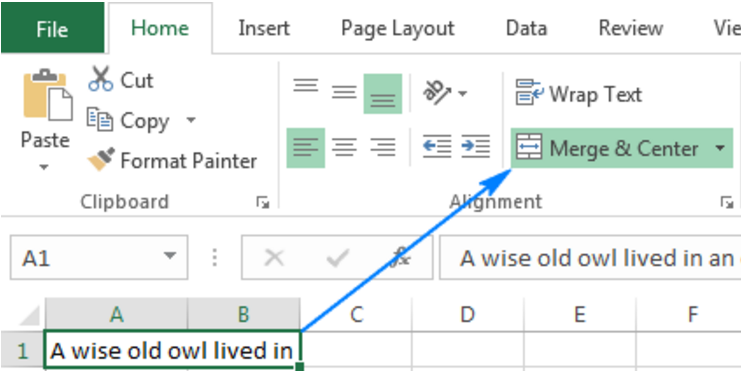Click the formula bar Insert Function fx icon
The height and width of the screenshot is (371, 741).
[400, 258]
